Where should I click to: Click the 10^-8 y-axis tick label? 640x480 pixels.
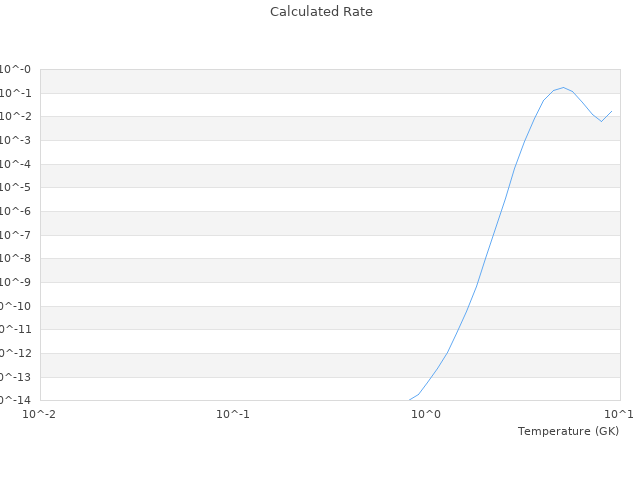pos(16,258)
